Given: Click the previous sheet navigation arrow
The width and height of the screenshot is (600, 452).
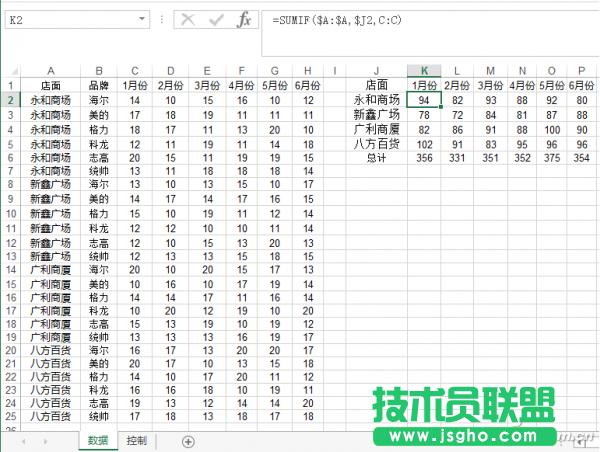Looking at the screenshot, I should (x=20, y=441).
